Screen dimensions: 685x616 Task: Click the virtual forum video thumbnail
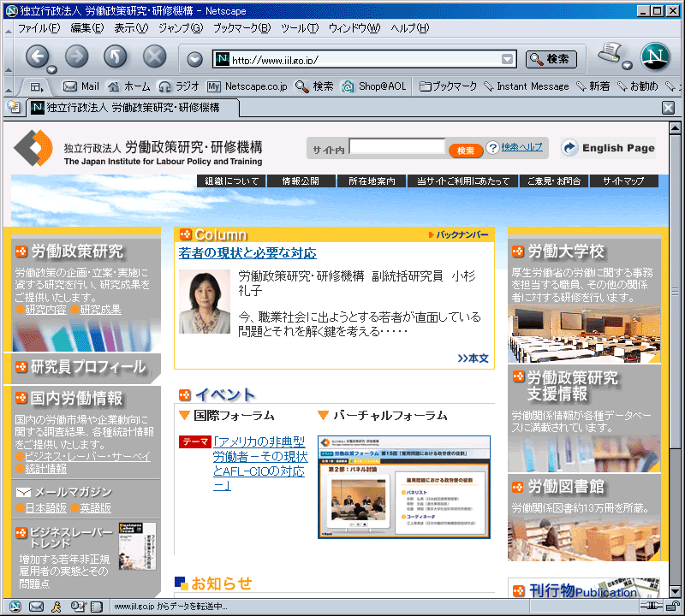pos(403,487)
